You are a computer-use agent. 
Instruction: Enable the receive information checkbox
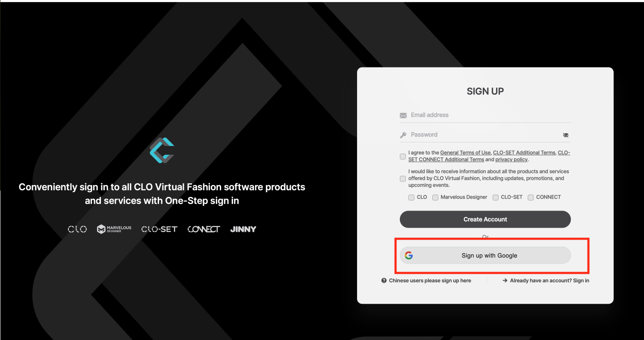(403, 179)
